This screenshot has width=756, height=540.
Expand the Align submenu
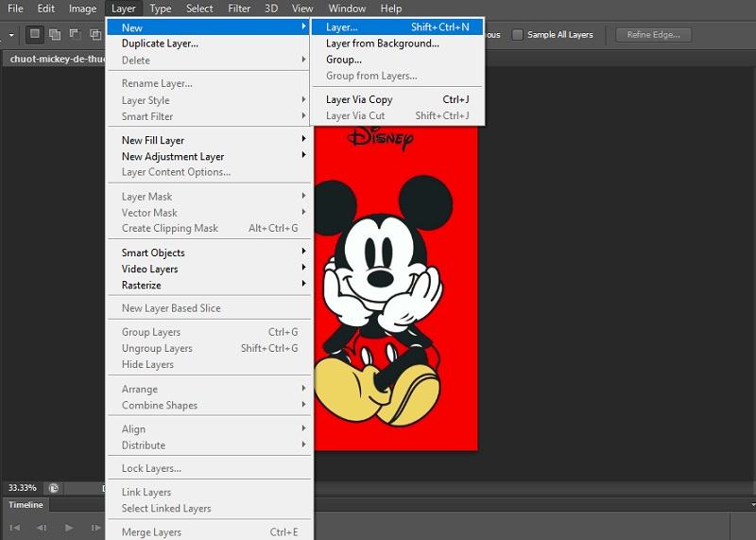click(x=208, y=429)
